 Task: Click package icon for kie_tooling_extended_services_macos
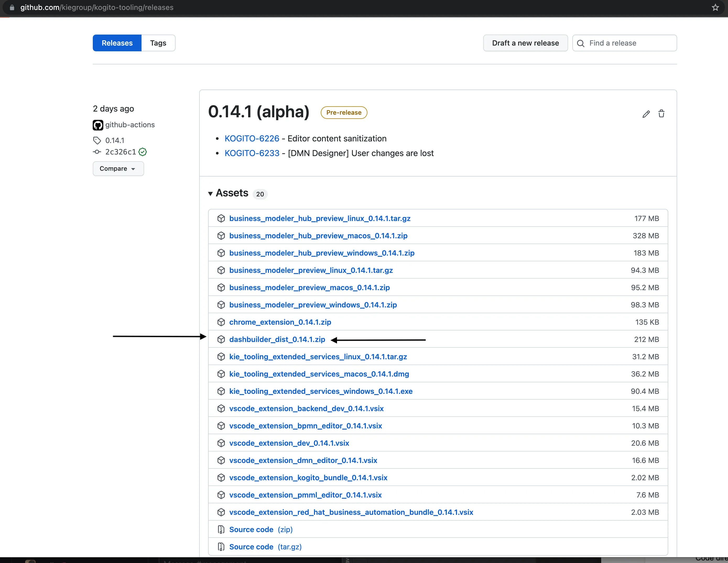[x=221, y=374]
